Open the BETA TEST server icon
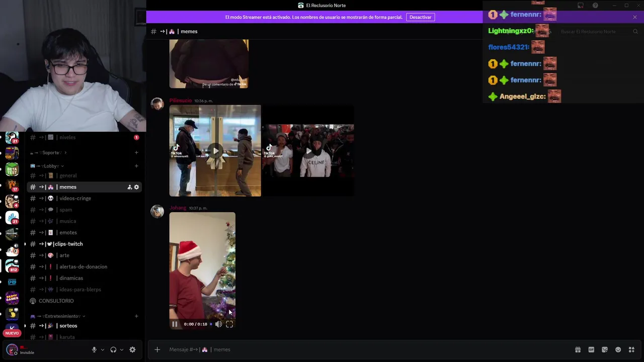The width and height of the screenshot is (644, 362). click(x=12, y=169)
